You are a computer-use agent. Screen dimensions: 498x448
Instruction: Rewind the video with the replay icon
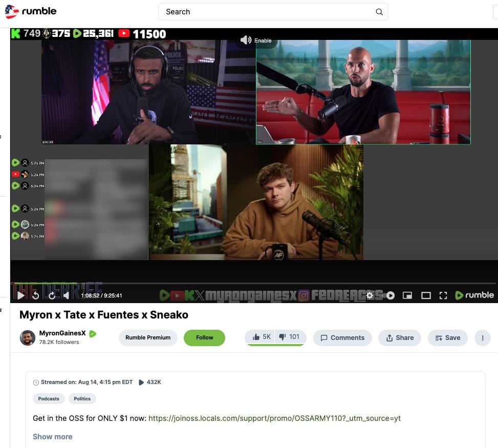(x=35, y=295)
